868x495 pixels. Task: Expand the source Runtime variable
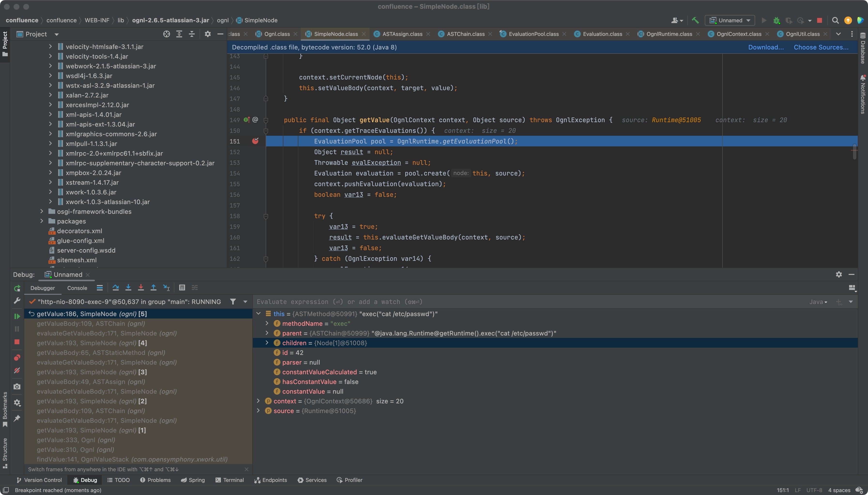tap(258, 411)
